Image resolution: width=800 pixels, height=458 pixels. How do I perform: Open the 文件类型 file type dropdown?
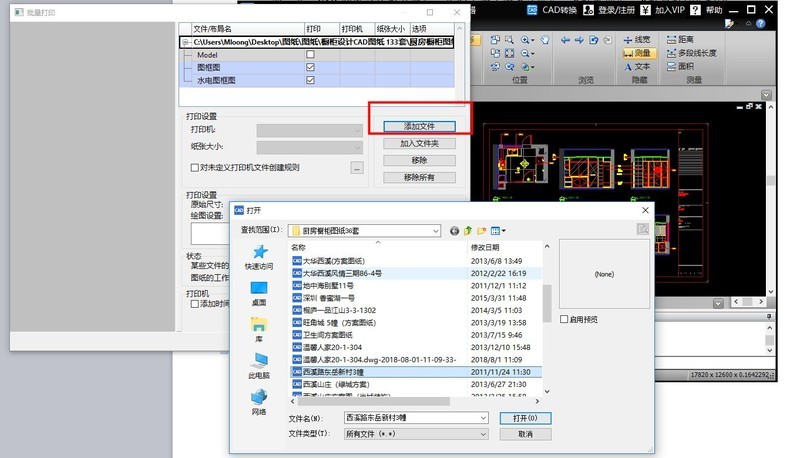483,434
